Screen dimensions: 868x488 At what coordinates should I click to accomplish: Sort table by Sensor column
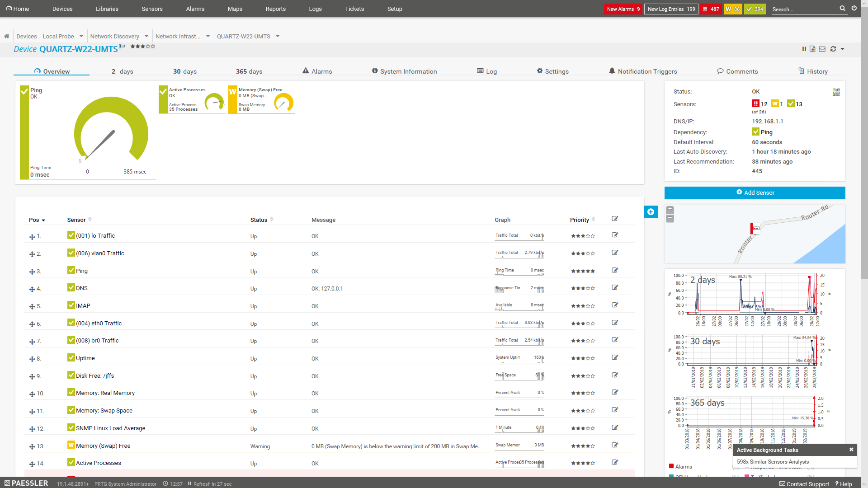[x=80, y=220]
